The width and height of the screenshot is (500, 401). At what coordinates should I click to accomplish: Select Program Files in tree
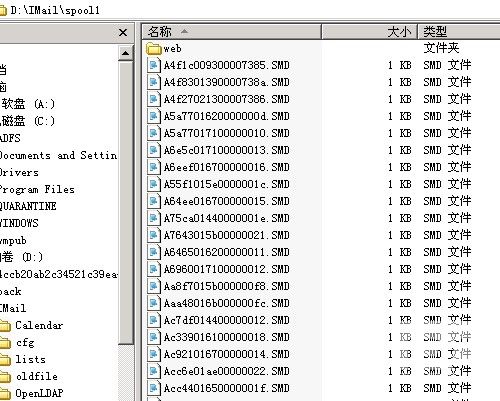[37, 190]
